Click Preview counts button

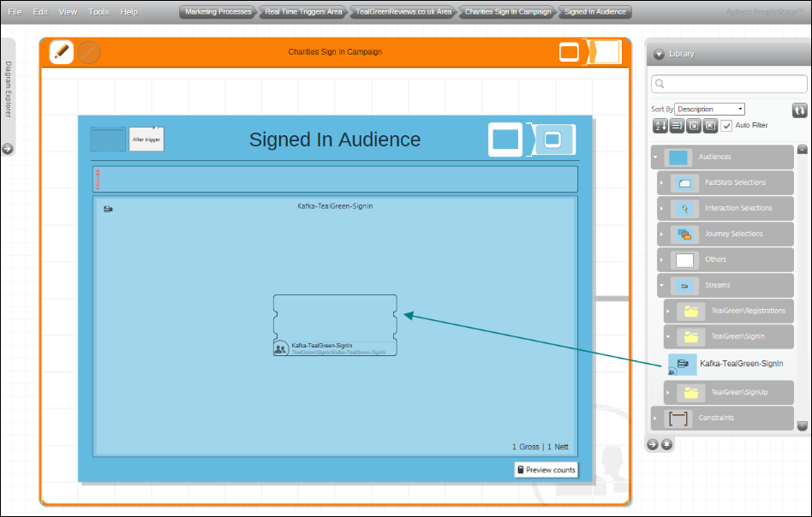(x=546, y=470)
